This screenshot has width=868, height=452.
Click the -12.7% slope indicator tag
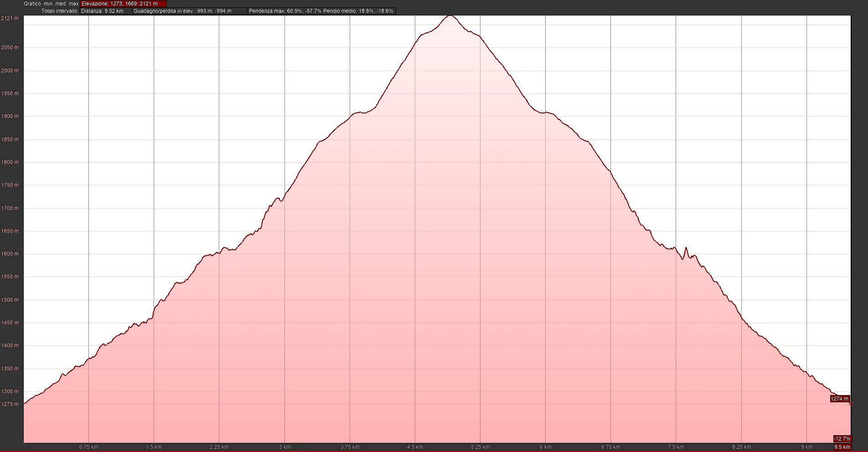pos(842,439)
